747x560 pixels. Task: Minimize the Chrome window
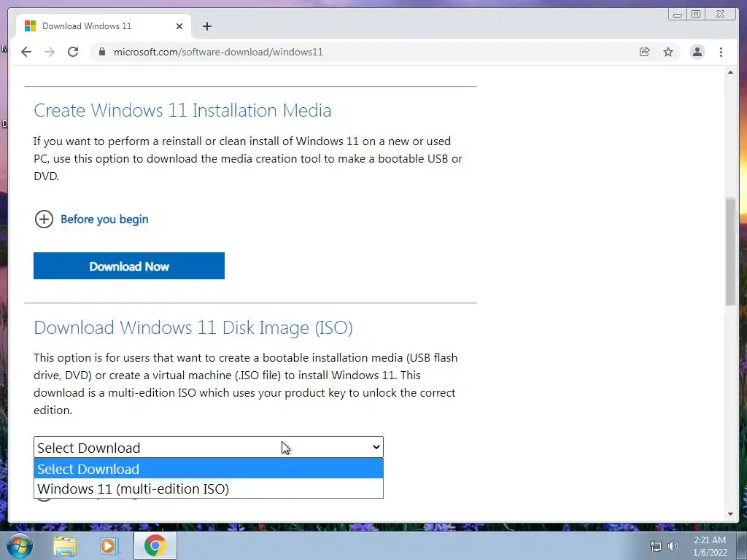tap(678, 15)
